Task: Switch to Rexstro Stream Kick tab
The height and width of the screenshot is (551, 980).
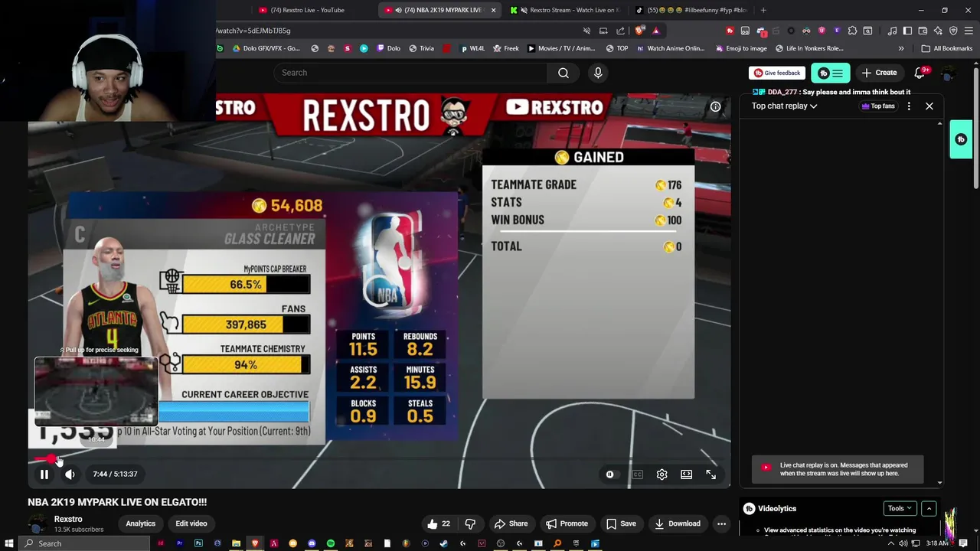Action: 565,10
